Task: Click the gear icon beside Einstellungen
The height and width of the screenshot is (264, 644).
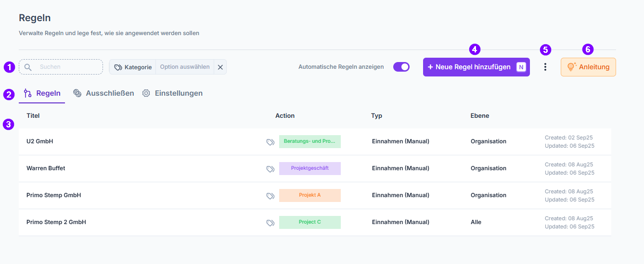Action: pyautogui.click(x=146, y=93)
